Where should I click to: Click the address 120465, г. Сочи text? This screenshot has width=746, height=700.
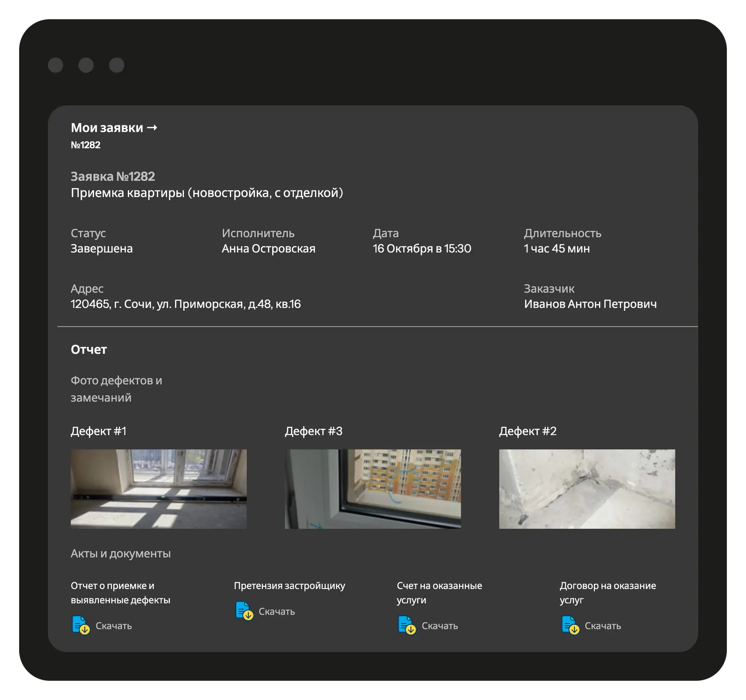(x=186, y=304)
